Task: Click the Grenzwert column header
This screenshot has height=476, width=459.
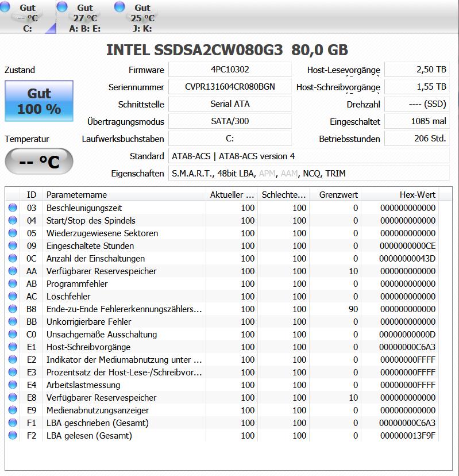Action: (335, 194)
